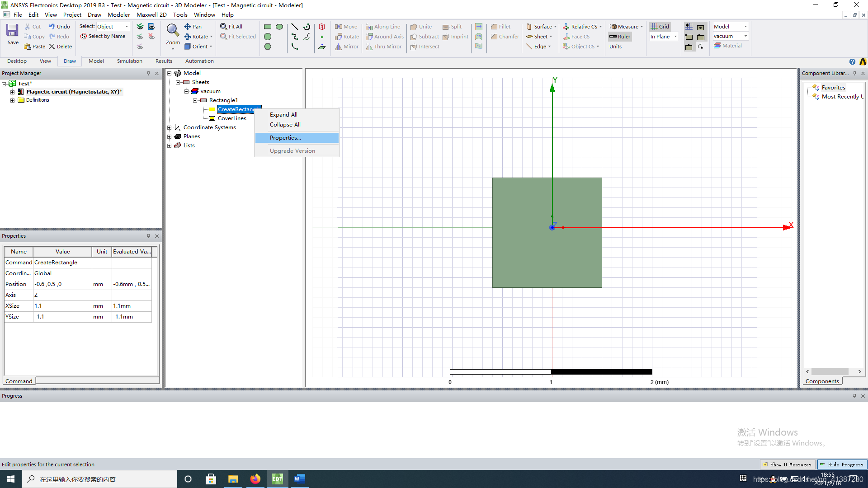The image size is (868, 488).
Task: Open the Relative CS dropdown
Action: [x=583, y=27]
